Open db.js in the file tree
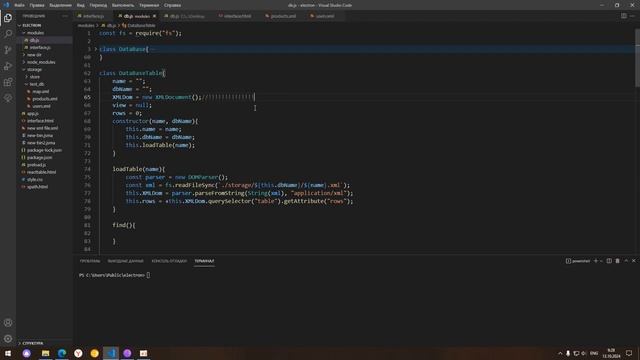 click(x=34, y=40)
